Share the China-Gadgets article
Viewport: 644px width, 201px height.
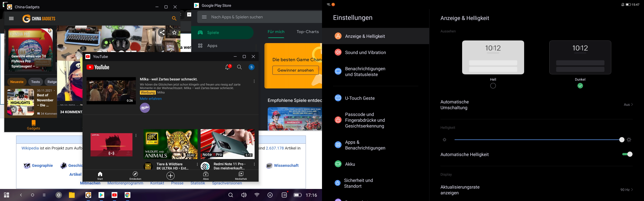[x=162, y=32]
